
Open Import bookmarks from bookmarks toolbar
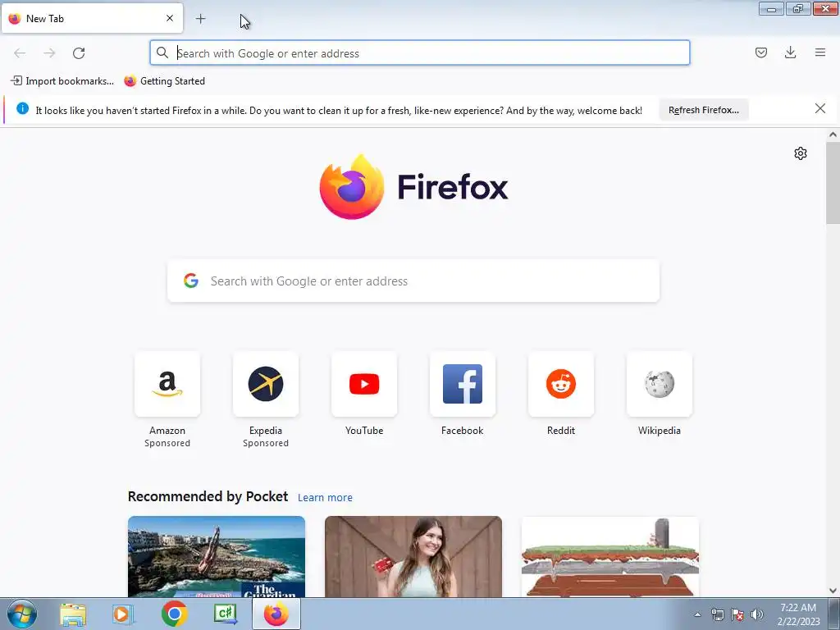click(62, 81)
